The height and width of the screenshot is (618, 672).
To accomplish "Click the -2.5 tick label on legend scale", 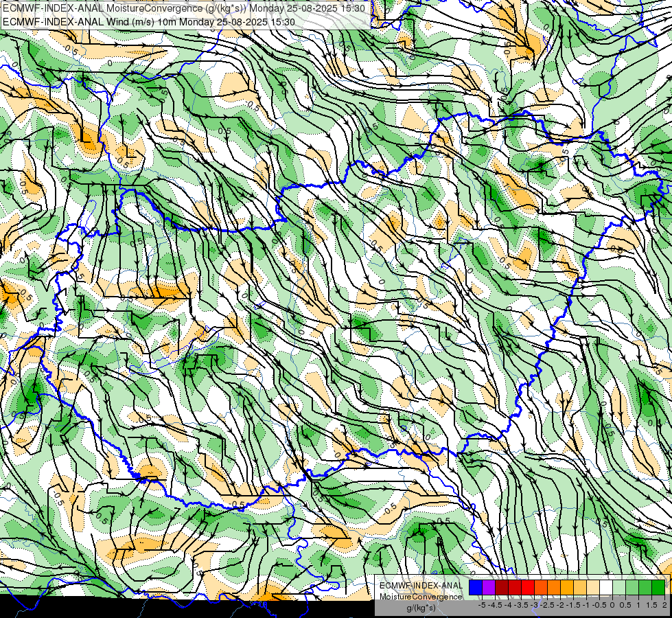I will 547,605.
